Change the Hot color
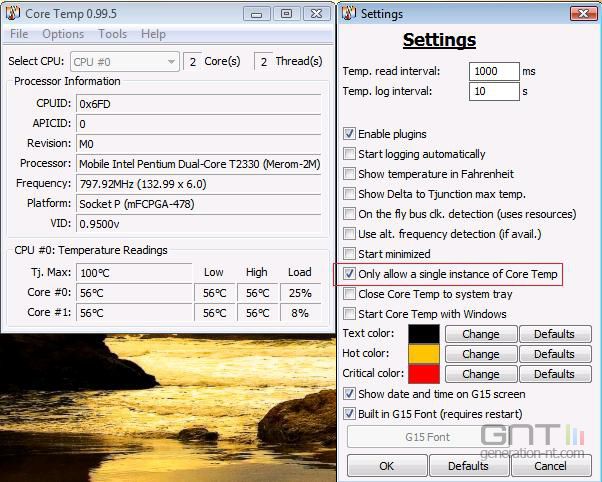Screen dimensions: 602x482 [481, 354]
